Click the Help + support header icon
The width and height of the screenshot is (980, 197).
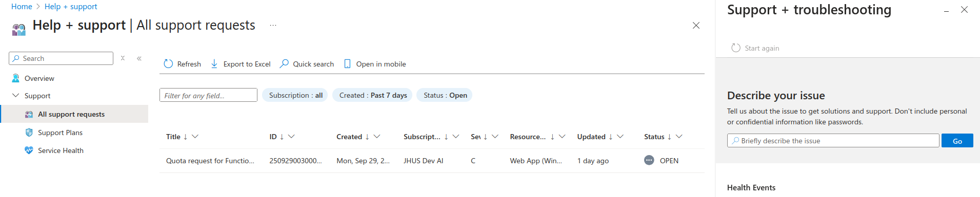point(19,30)
